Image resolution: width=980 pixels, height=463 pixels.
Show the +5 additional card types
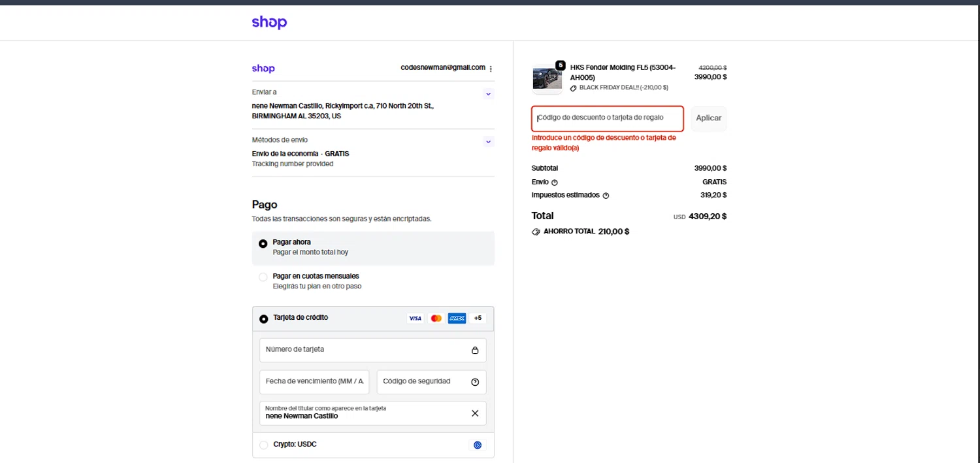pyautogui.click(x=478, y=318)
